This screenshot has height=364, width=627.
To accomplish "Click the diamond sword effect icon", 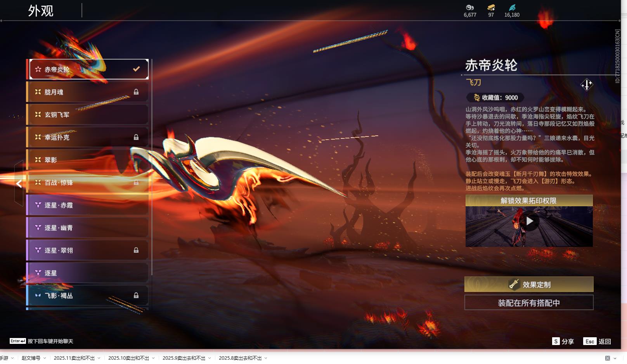I will pos(586,85).
